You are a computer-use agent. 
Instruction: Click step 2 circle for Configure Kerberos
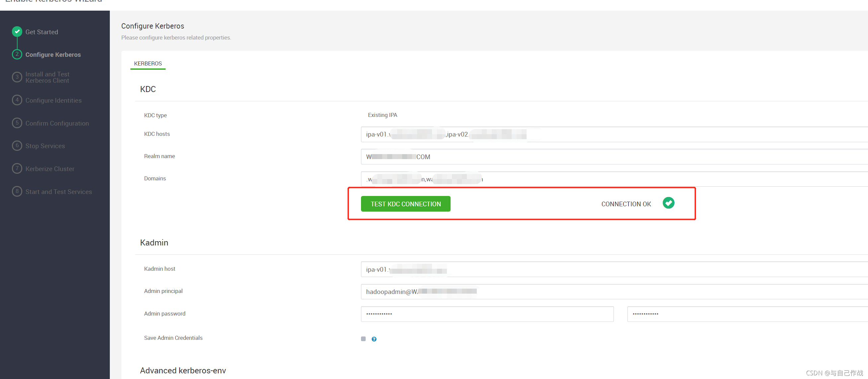point(17,54)
